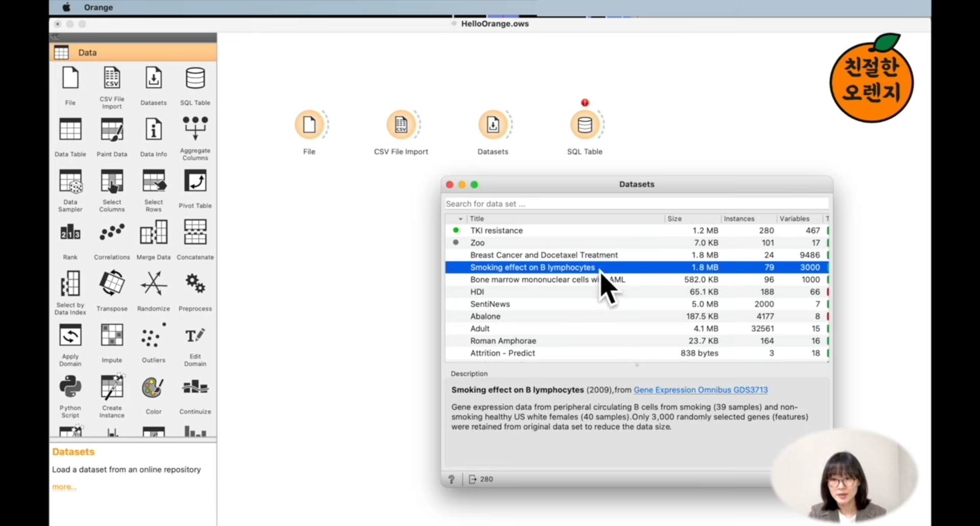Select the Pivot Table widget

tap(195, 188)
